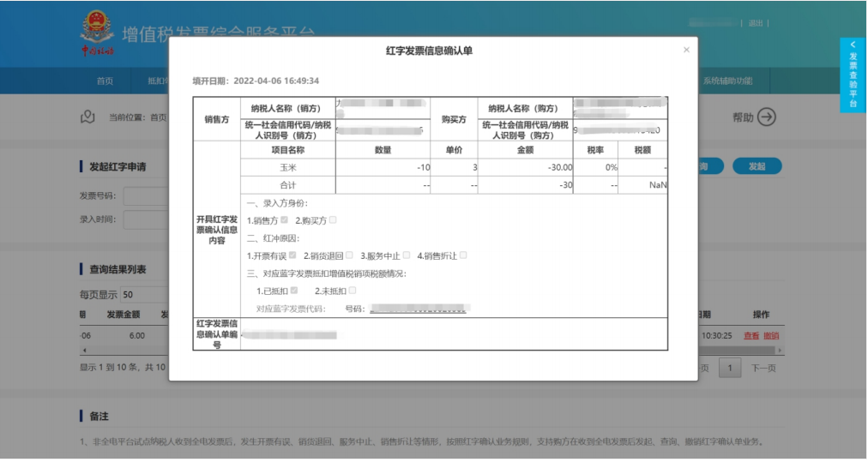The image size is (868, 462).
Task: Click the 帮助 label text
Action: (743, 117)
